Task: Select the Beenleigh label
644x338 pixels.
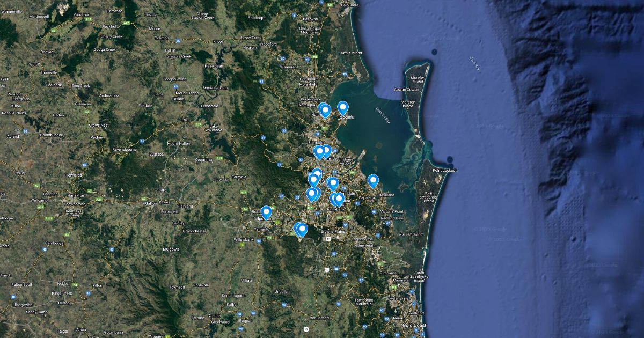Action: point(365,245)
